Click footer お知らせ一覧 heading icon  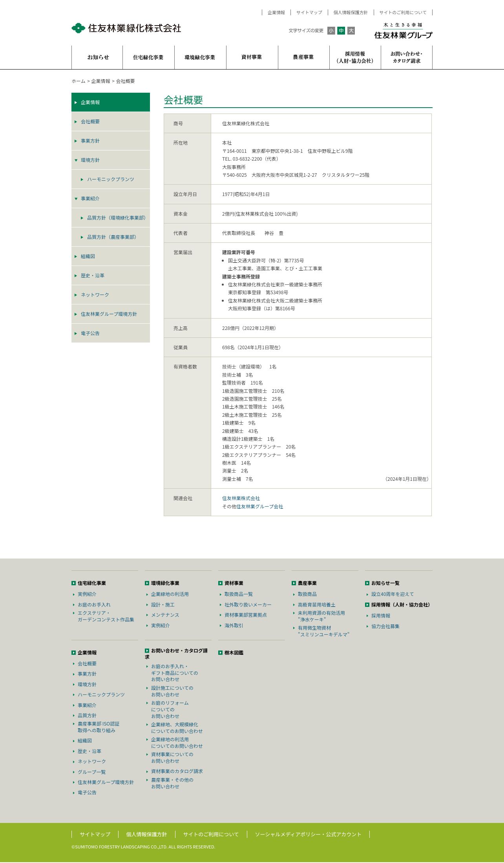pyautogui.click(x=367, y=583)
